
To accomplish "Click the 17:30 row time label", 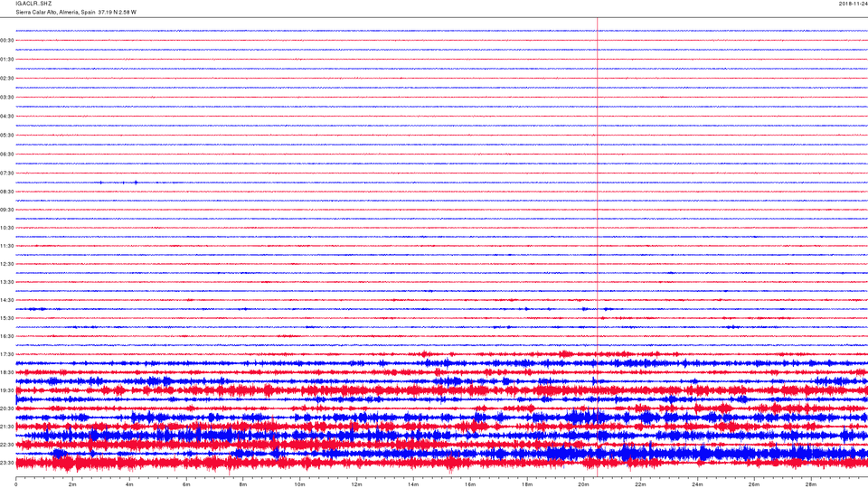I will click(7, 354).
